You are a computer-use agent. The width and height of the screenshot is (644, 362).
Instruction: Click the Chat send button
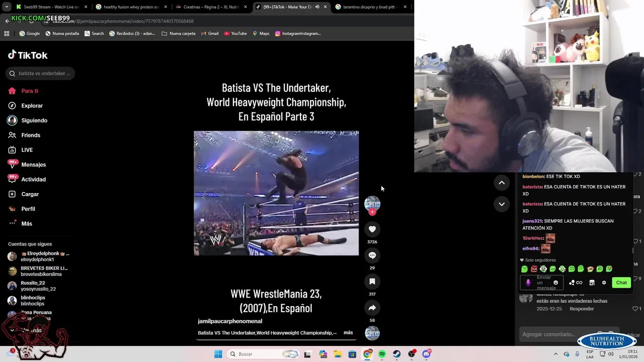621,283
